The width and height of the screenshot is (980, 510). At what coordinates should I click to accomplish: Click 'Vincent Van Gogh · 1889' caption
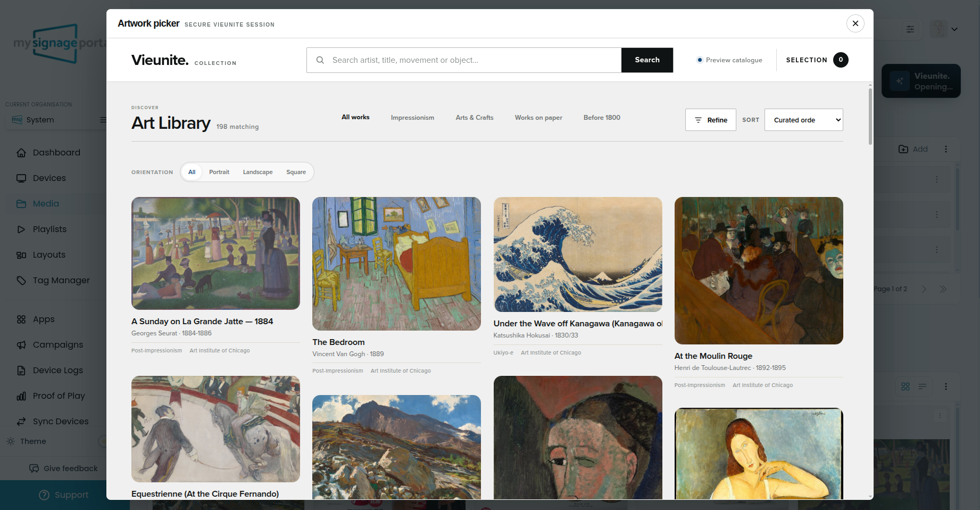[x=348, y=354]
